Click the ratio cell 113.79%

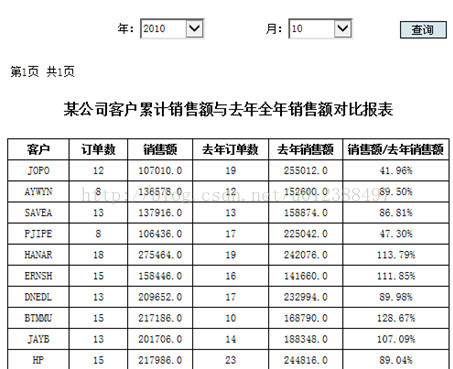396,255
